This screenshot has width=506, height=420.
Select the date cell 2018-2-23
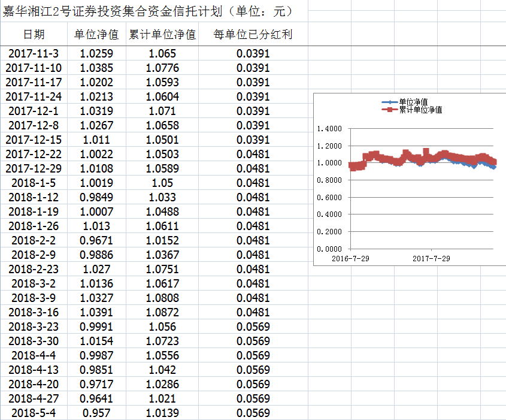pos(34,269)
